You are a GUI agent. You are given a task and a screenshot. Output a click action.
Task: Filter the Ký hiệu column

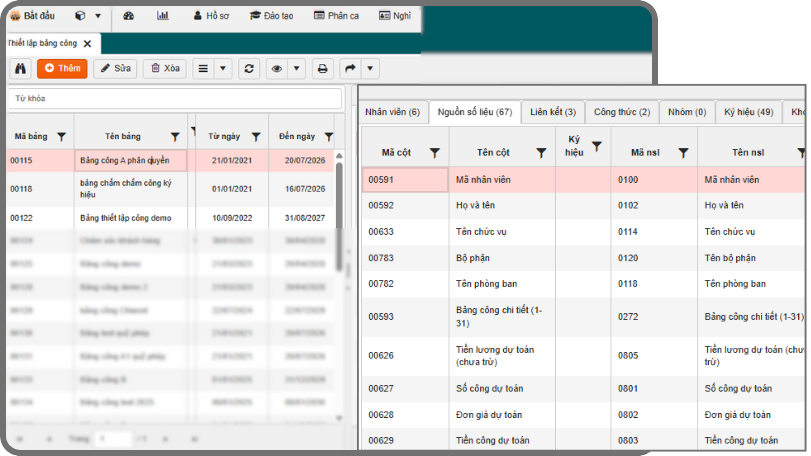(597, 146)
